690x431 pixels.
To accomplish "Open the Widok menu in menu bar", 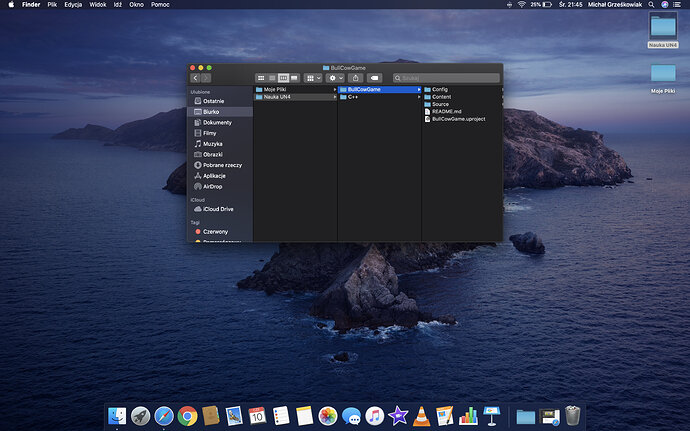I will (x=98, y=5).
